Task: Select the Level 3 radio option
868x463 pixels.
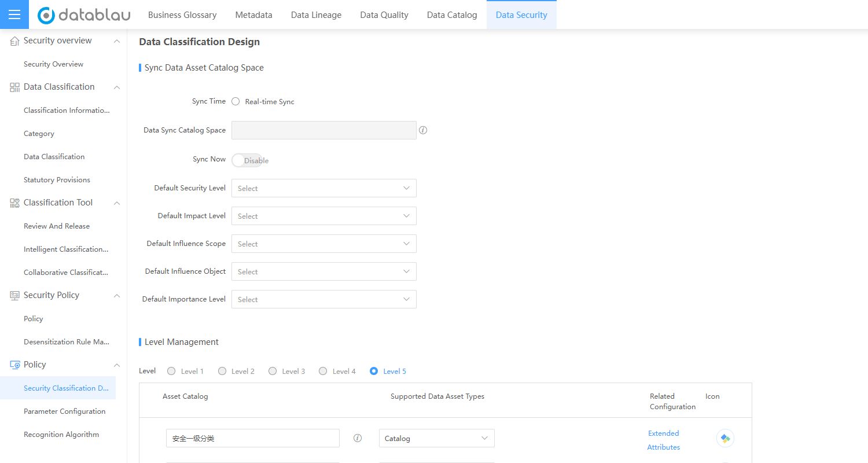Action: [x=273, y=371]
